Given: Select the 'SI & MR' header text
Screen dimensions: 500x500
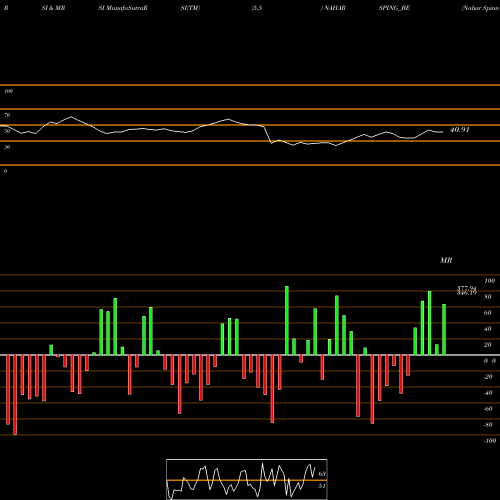Looking at the screenshot, I should tap(53, 8).
